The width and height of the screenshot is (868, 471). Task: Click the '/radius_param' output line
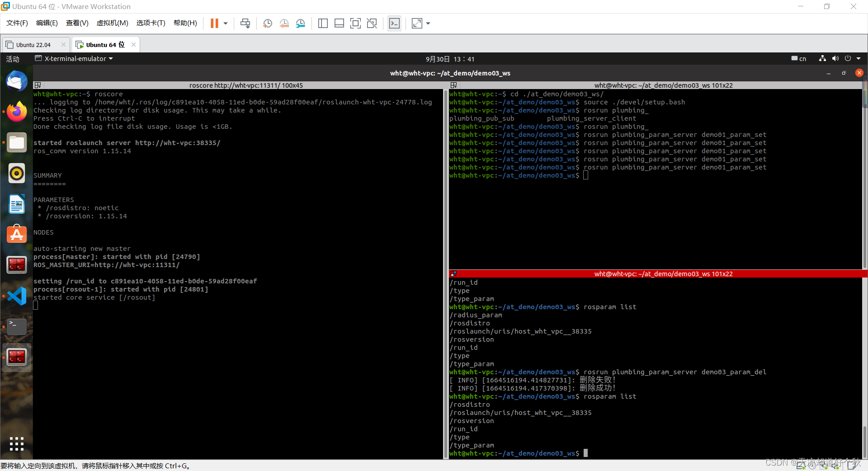[476, 315]
